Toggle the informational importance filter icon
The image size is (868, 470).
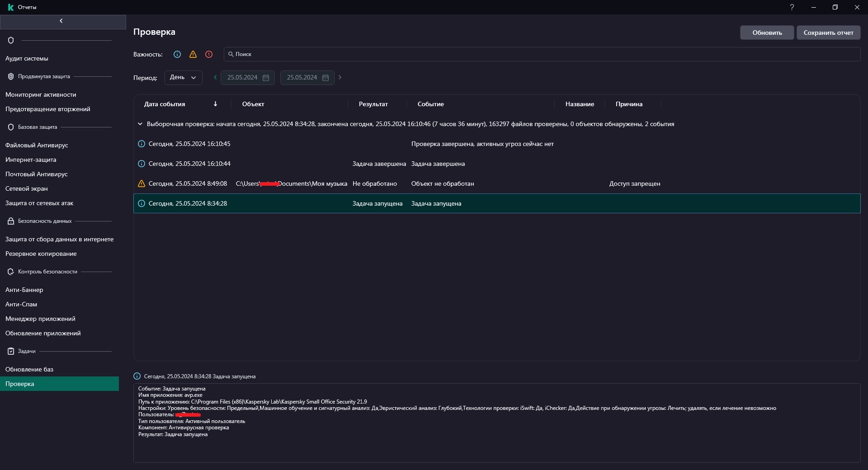click(177, 54)
